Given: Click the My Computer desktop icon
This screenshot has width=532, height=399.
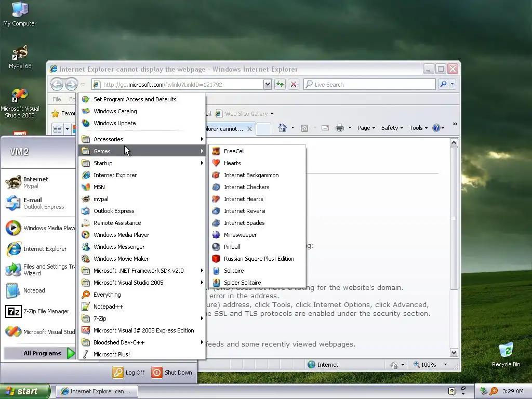Looking at the screenshot, I should (20, 14).
